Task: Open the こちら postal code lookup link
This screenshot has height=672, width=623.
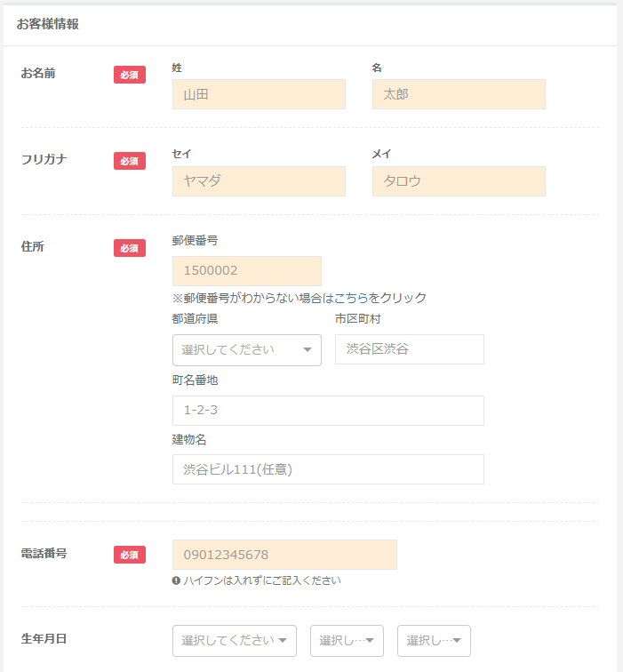Action: (x=351, y=298)
